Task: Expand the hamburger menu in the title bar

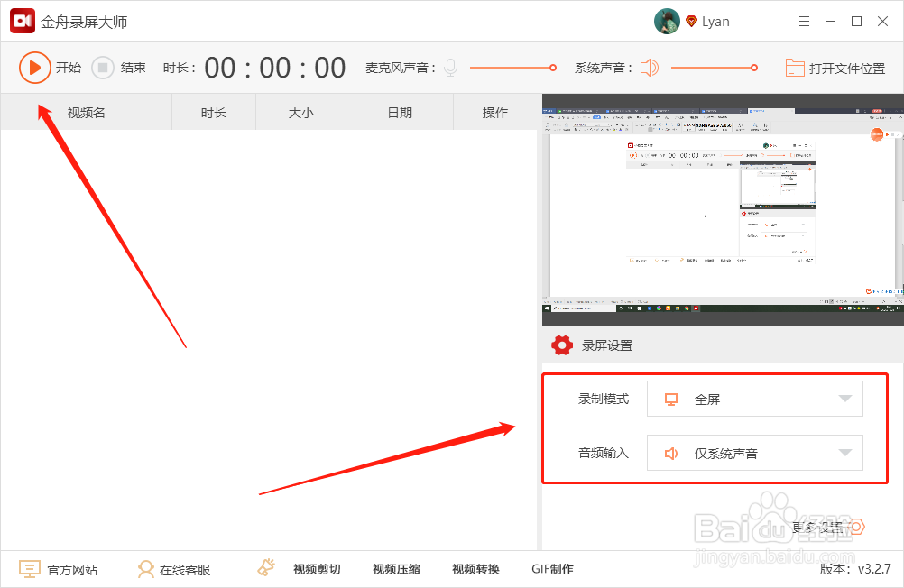Action: 804,20
